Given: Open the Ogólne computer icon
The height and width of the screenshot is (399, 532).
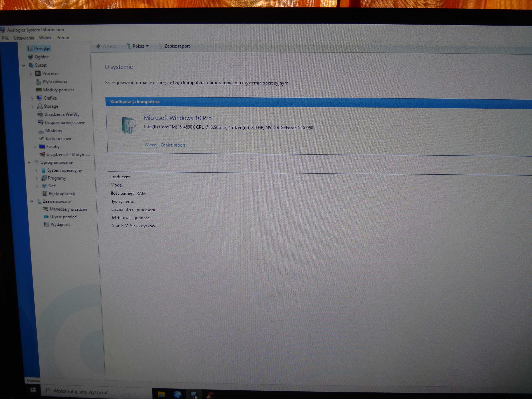Looking at the screenshot, I should [30, 57].
